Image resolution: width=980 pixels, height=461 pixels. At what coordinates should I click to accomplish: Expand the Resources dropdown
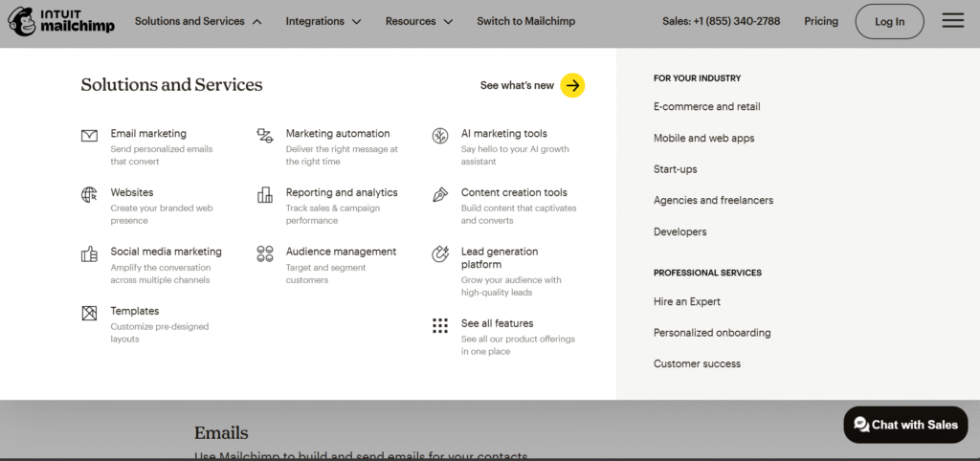[419, 21]
